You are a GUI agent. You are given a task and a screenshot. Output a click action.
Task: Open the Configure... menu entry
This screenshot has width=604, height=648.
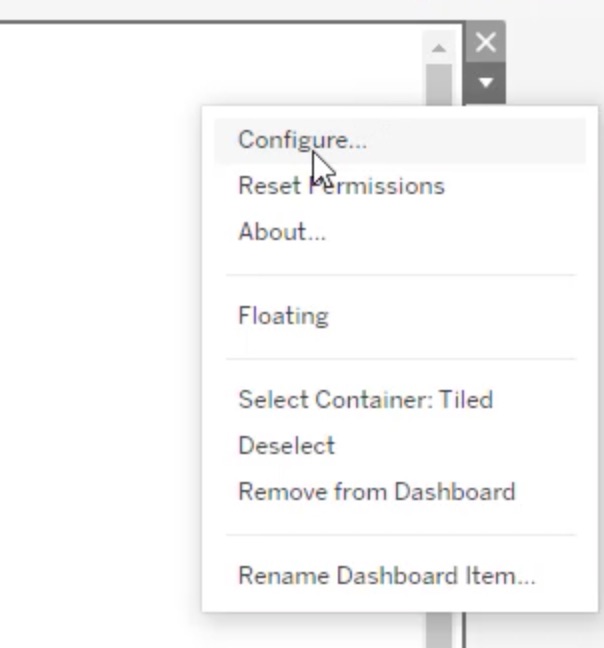tap(302, 140)
